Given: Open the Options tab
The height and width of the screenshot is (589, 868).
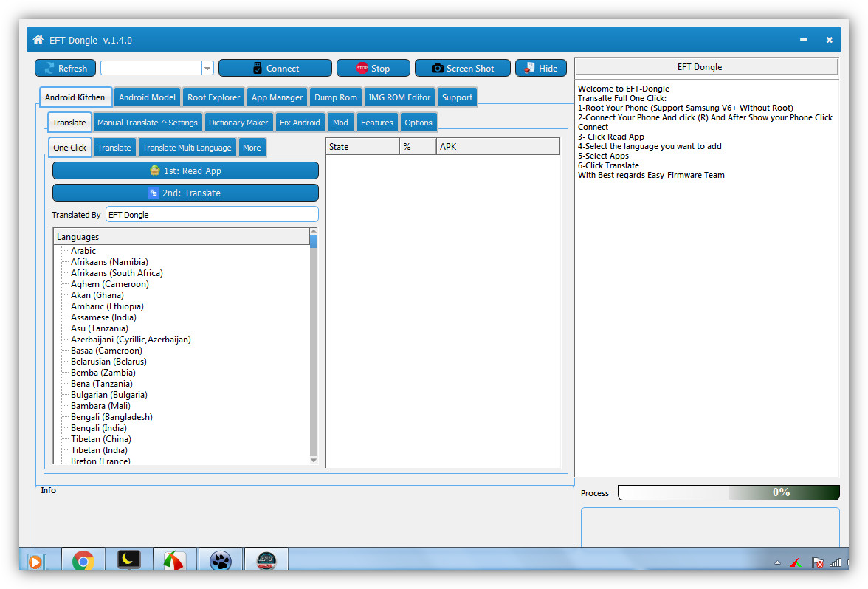Looking at the screenshot, I should point(418,123).
